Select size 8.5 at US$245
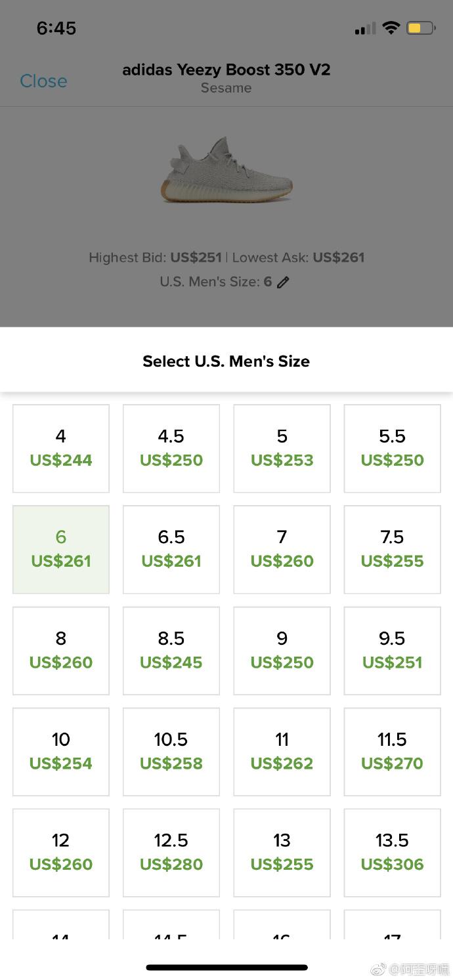This screenshot has width=453, height=980. tap(171, 650)
